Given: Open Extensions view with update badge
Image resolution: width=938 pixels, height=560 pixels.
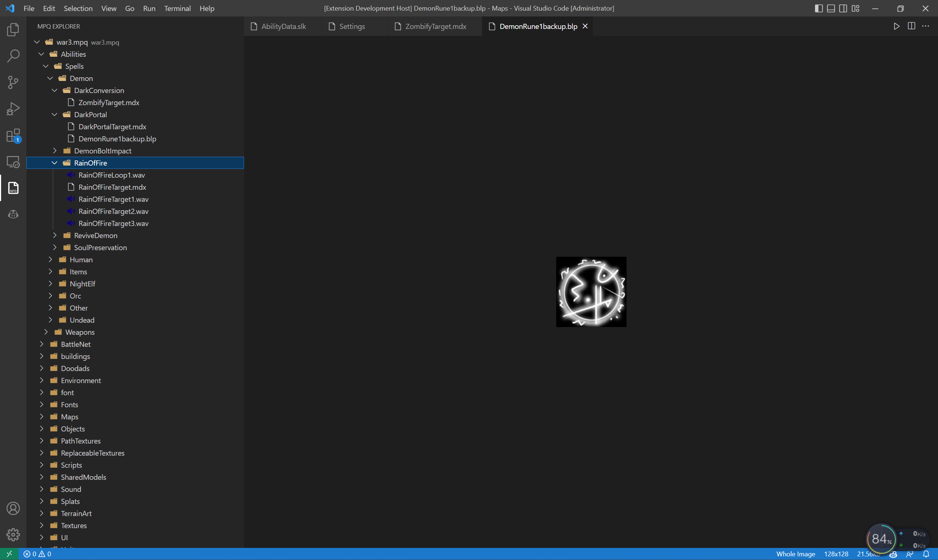Looking at the screenshot, I should pyautogui.click(x=13, y=136).
